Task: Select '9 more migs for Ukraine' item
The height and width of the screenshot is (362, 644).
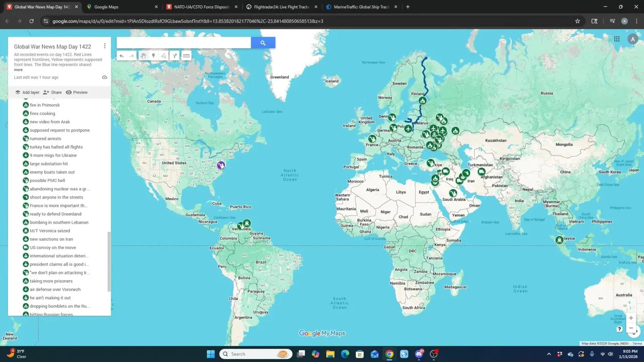Action: pyautogui.click(x=53, y=155)
